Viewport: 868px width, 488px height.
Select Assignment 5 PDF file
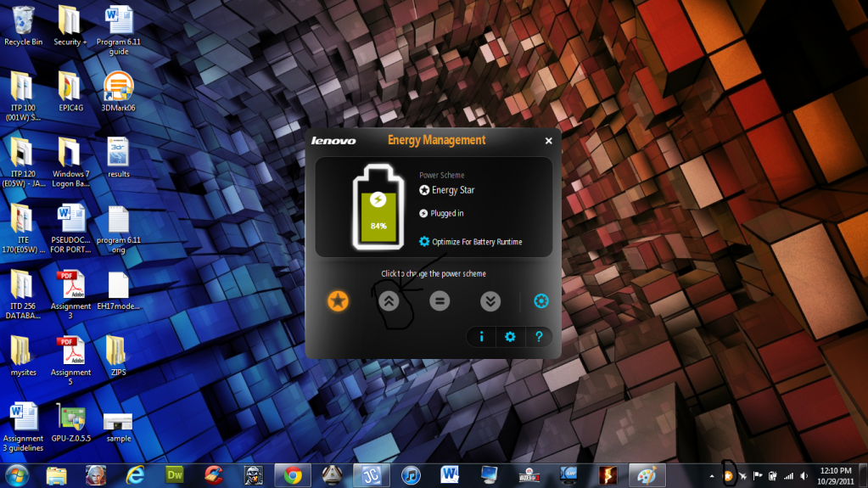pos(70,360)
